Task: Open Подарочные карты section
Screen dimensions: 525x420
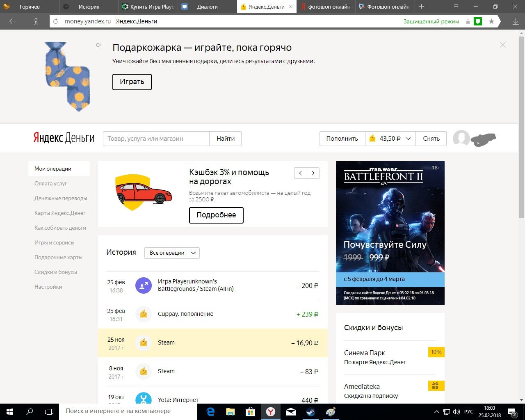Action: click(x=58, y=257)
